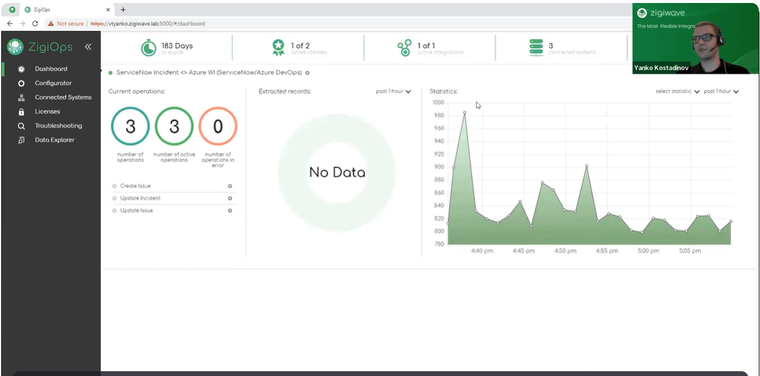
Task: Open the Dashboard menu item
Action: pyautogui.click(x=51, y=69)
